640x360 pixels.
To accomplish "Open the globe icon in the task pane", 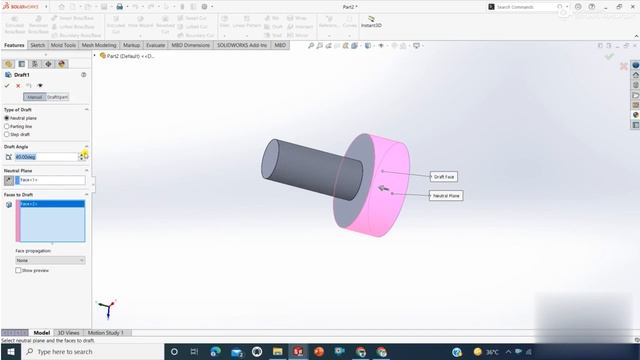I will pos(636,65).
